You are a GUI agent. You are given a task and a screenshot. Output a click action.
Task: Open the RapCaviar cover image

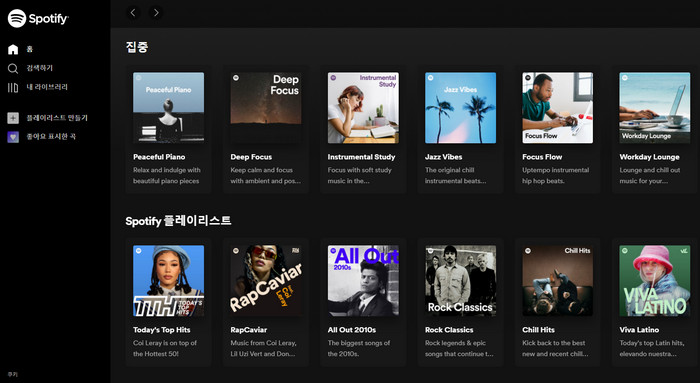tap(266, 281)
